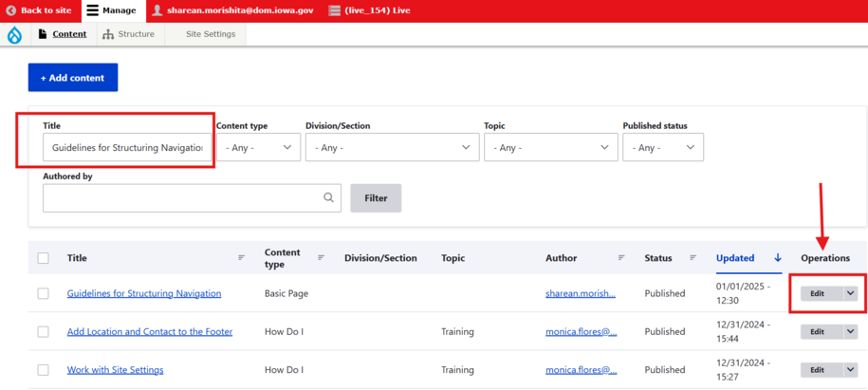Open the Guidelines for Structuring Navigation link
The width and height of the screenshot is (868, 390).
coord(144,293)
